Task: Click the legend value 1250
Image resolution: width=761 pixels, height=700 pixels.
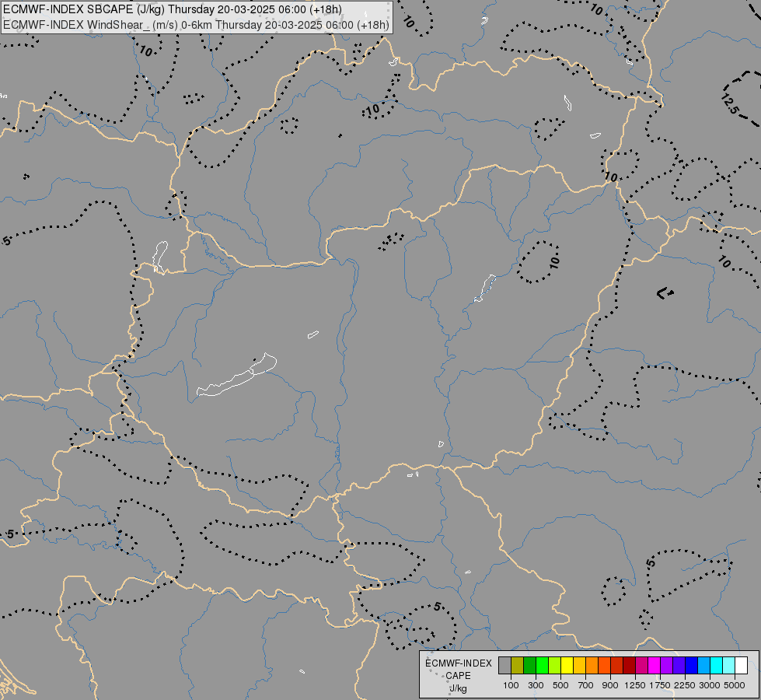Action: coord(635,685)
